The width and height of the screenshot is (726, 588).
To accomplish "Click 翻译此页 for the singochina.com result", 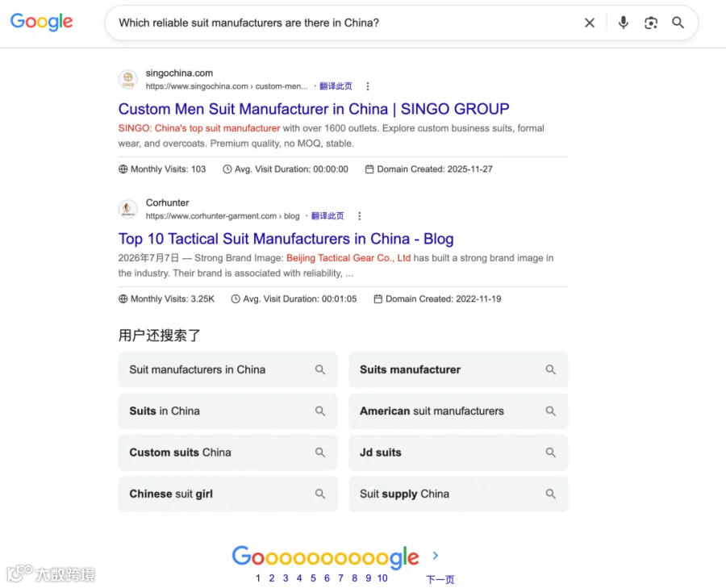I will (336, 86).
